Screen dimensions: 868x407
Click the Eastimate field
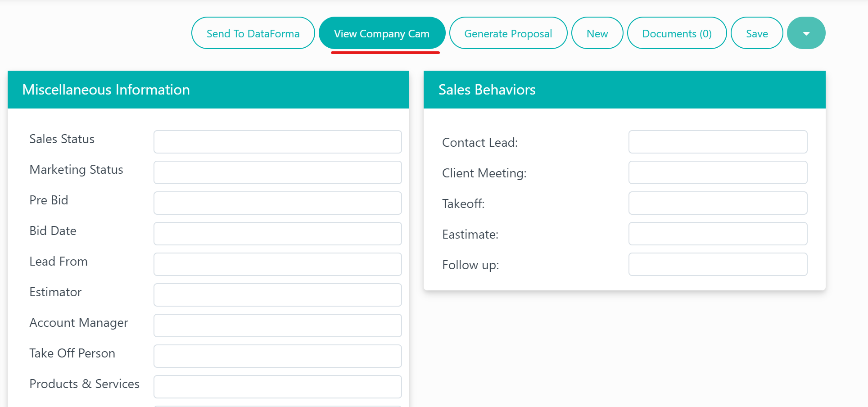[x=718, y=234]
